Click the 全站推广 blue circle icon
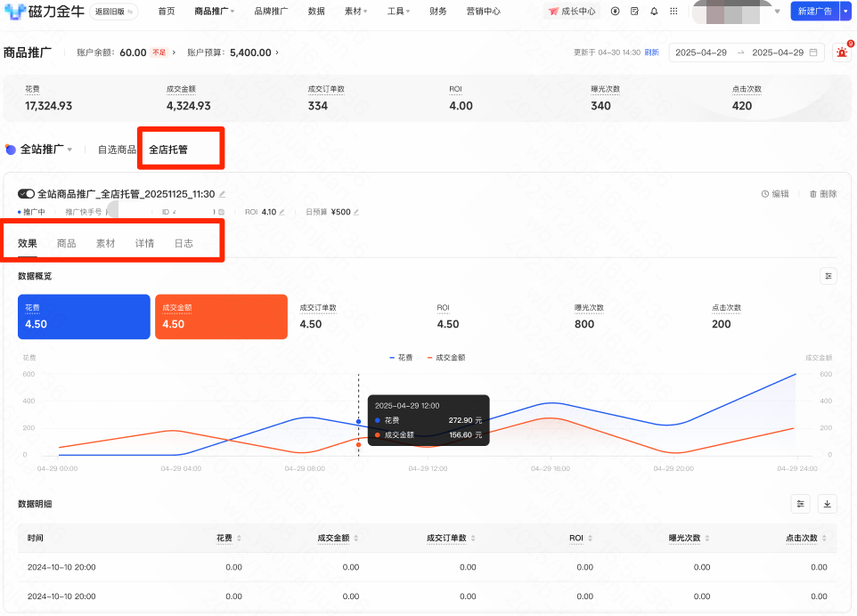This screenshot has width=857, height=616. pos(11,149)
